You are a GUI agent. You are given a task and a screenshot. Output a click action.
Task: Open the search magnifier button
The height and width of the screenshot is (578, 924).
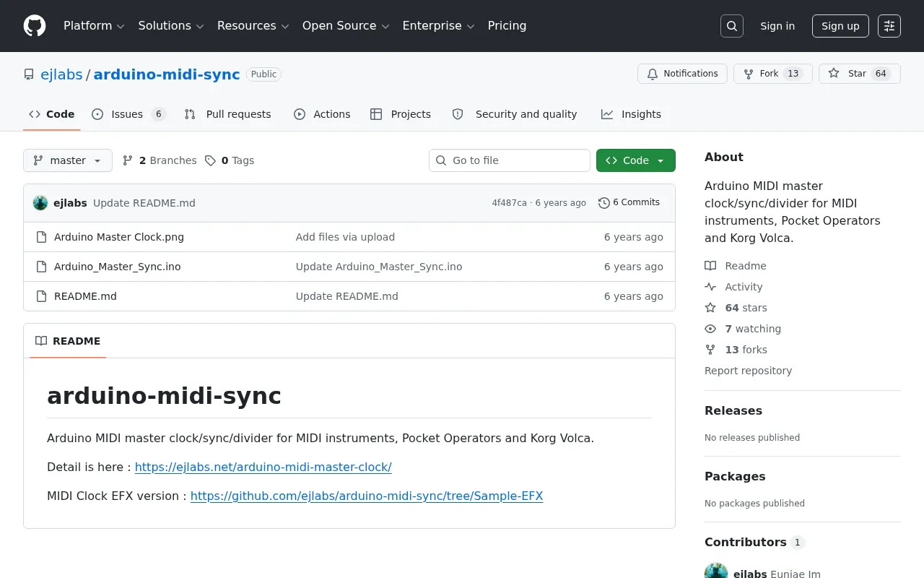click(x=732, y=26)
